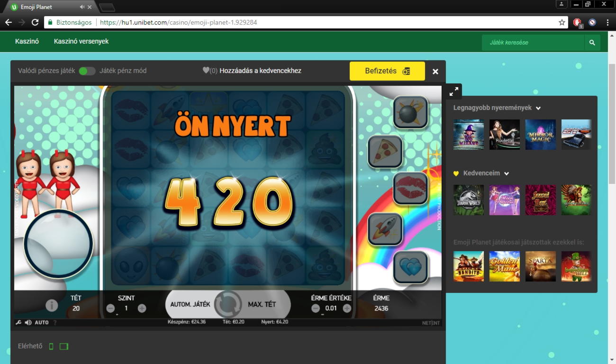The width and height of the screenshot is (616, 364).
Task: Select the pizza emoji meter
Action: [385, 152]
